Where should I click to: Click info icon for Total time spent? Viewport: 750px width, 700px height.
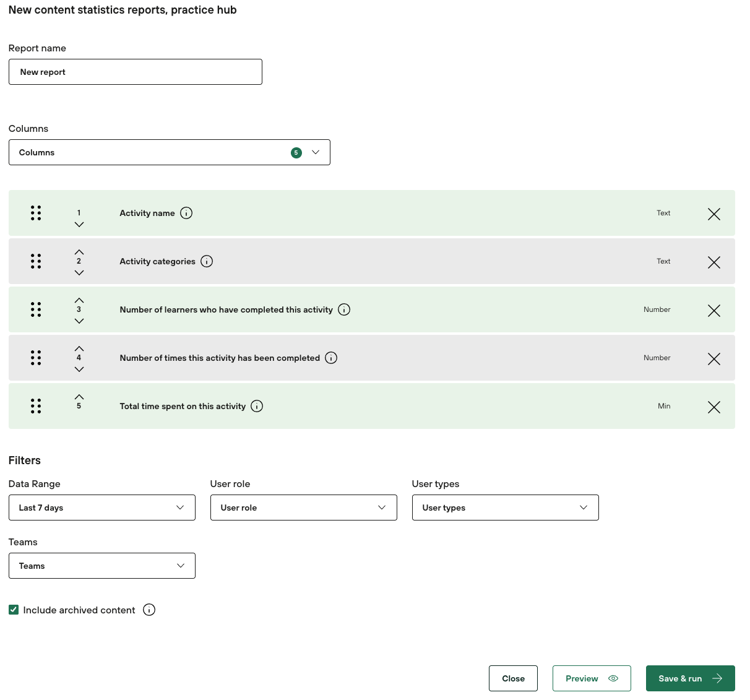[257, 406]
